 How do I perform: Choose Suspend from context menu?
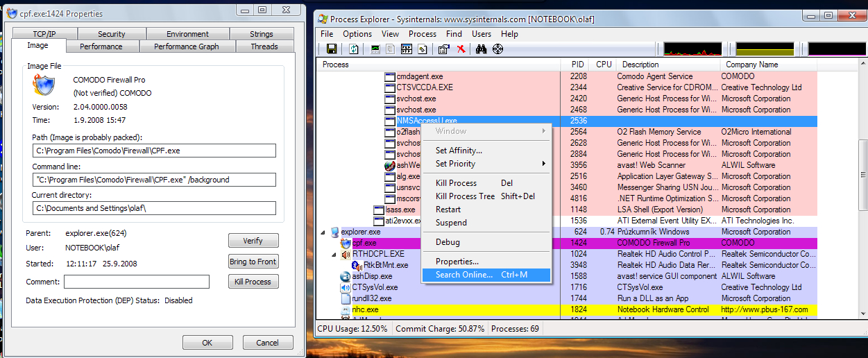click(x=486, y=223)
